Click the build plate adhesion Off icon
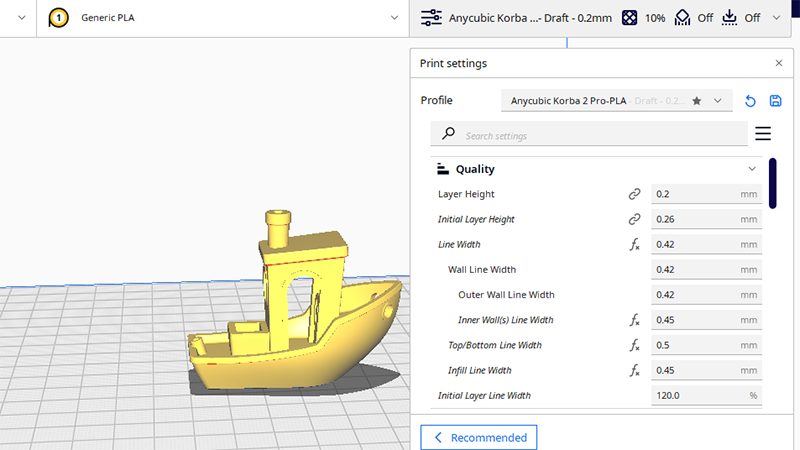The width and height of the screenshot is (800, 450). click(x=728, y=18)
